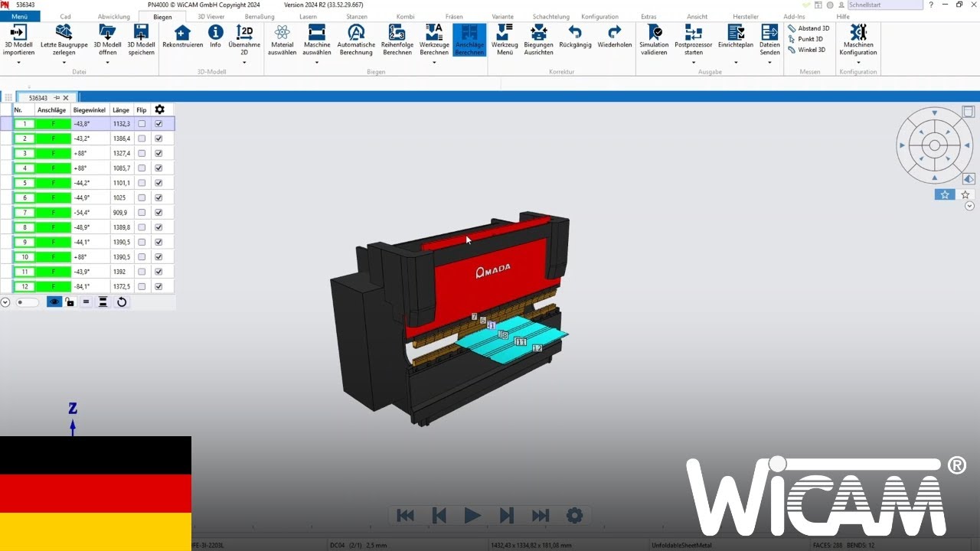The image size is (980, 551).
Task: Redo with the Wiederholen arrow
Action: tap(614, 37)
